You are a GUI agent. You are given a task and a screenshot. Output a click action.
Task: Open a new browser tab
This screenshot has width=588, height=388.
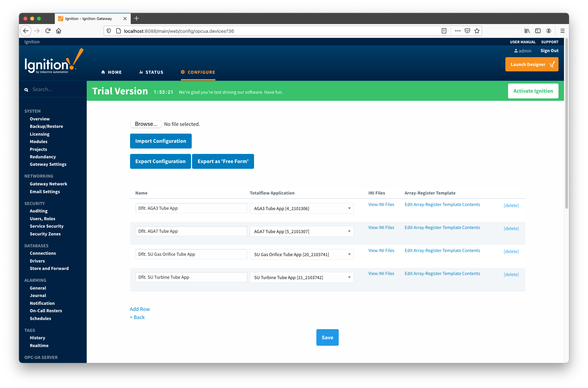(x=136, y=18)
